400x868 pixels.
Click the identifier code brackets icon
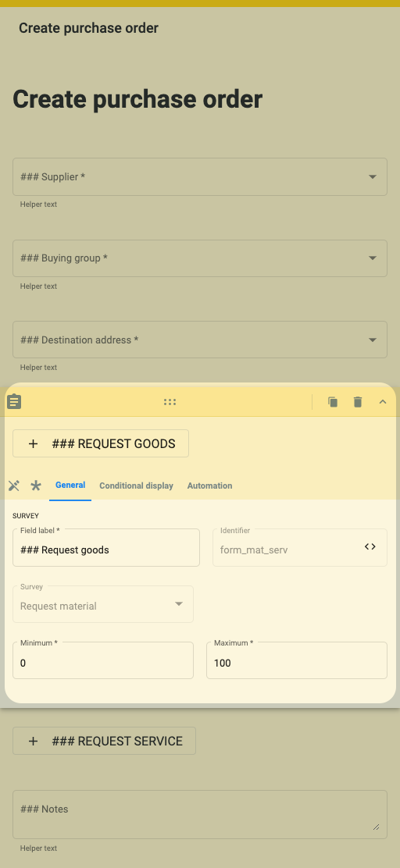370,547
